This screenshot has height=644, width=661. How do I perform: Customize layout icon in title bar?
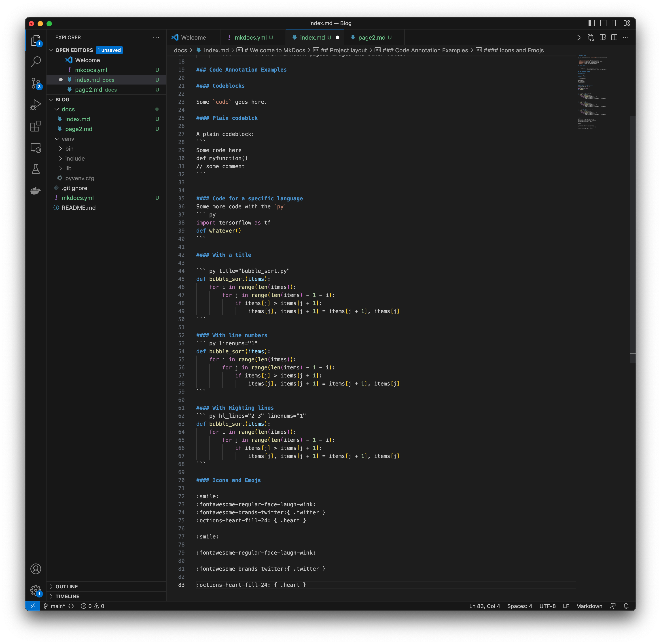click(x=627, y=23)
